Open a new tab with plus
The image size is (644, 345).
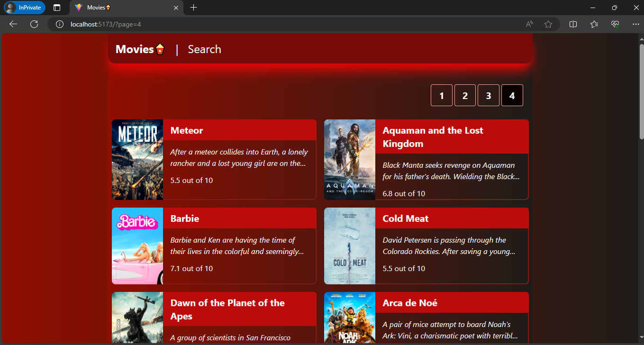point(193,8)
